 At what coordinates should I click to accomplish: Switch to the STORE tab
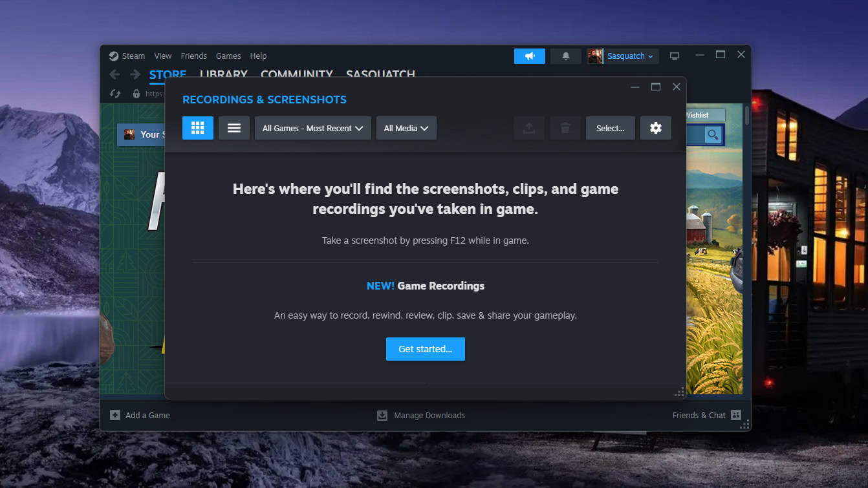(x=168, y=74)
